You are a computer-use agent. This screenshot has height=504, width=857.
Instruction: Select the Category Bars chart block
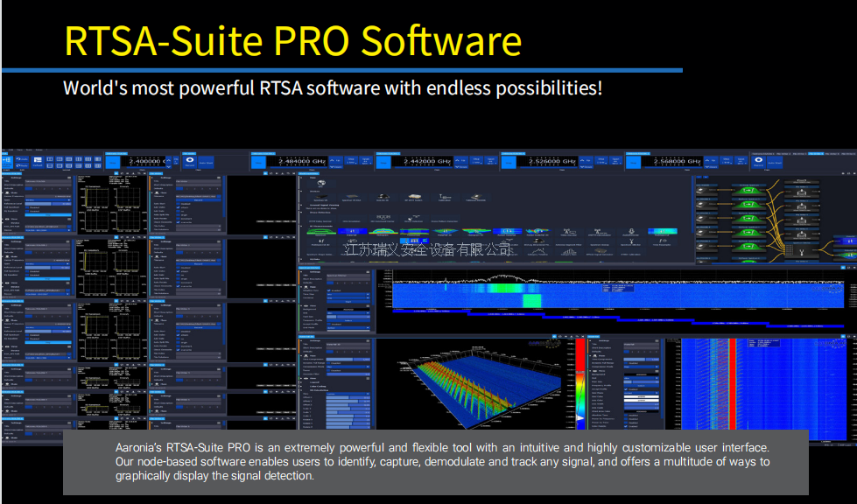point(569,252)
